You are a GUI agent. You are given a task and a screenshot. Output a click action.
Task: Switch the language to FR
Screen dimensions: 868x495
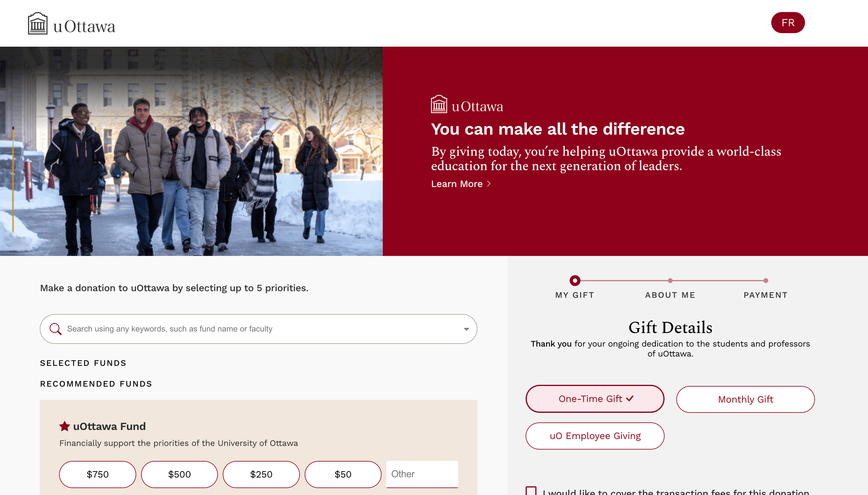click(x=788, y=23)
